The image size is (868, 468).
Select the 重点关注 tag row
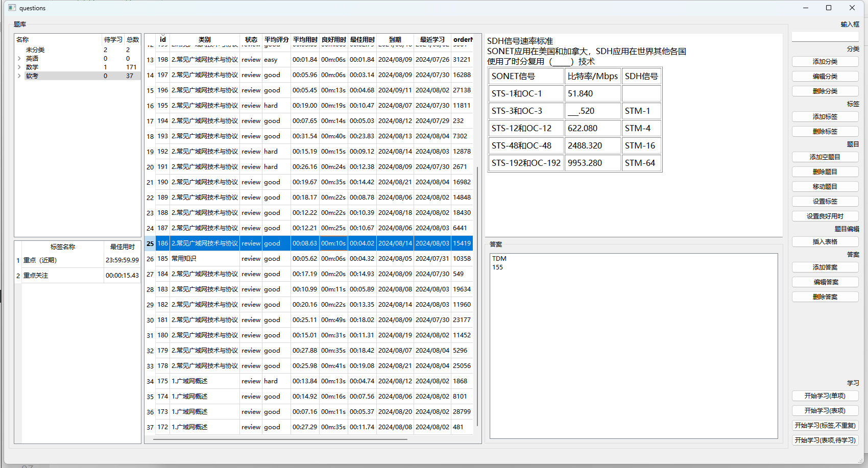tap(78, 276)
